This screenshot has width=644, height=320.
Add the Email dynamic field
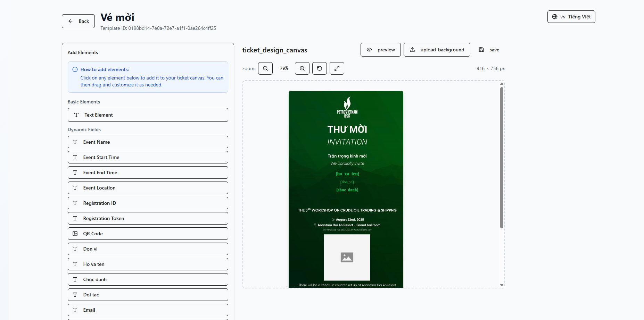click(x=148, y=310)
